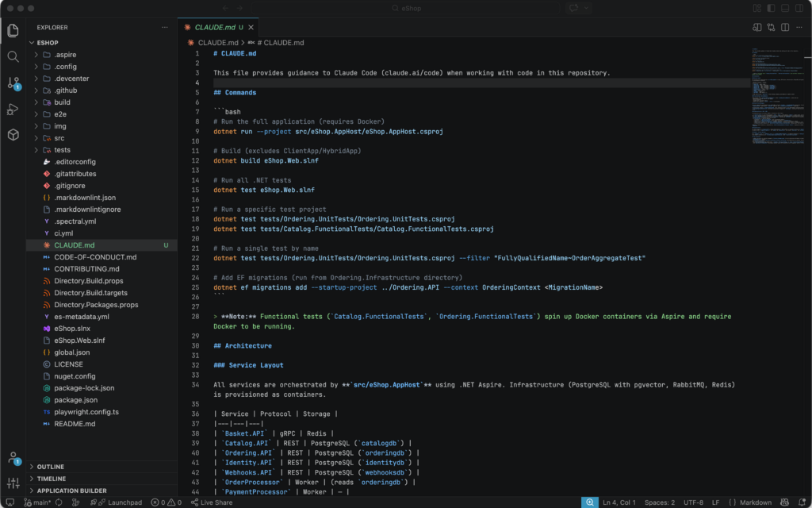Toggle secondary side bar visibility
This screenshot has width=812, height=508.
pyautogui.click(x=799, y=8)
